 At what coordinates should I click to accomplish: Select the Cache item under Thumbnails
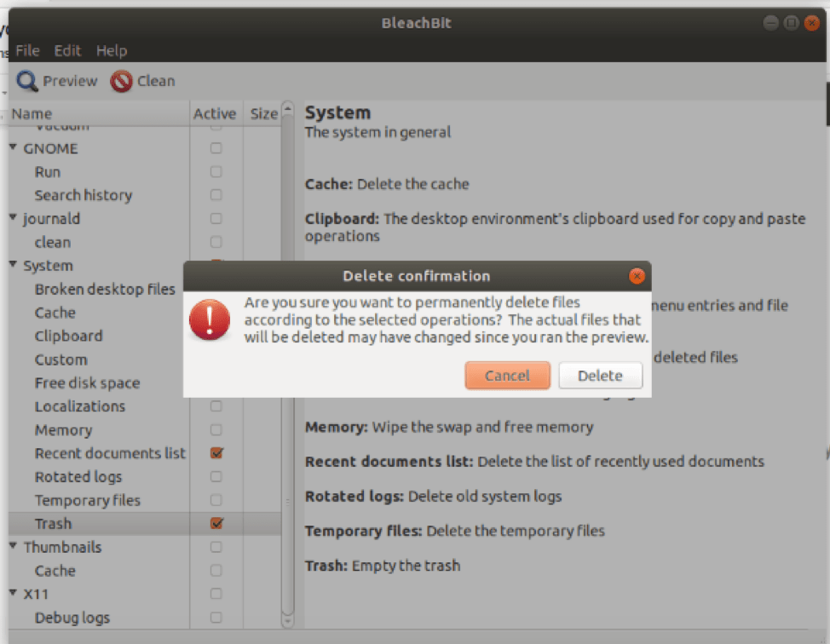click(55, 571)
